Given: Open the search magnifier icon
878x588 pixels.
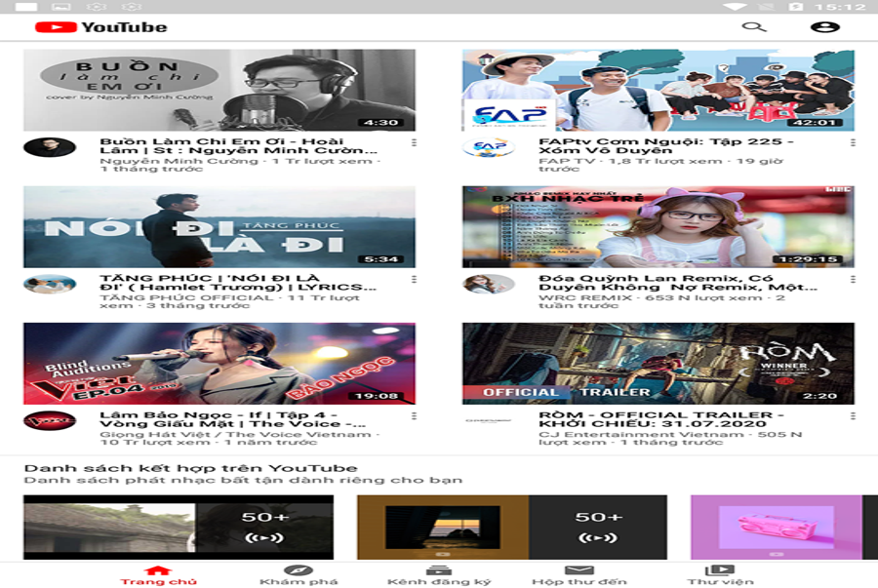Looking at the screenshot, I should 754,26.
